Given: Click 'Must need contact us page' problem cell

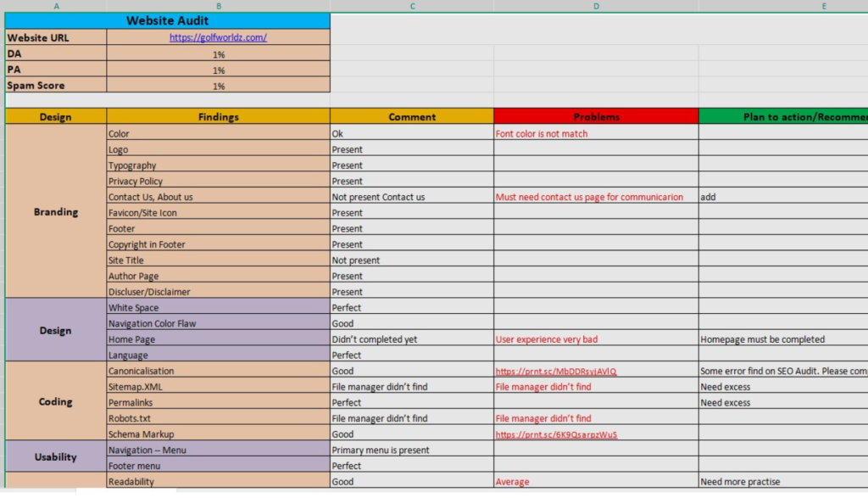Looking at the screenshot, I should tap(596, 197).
